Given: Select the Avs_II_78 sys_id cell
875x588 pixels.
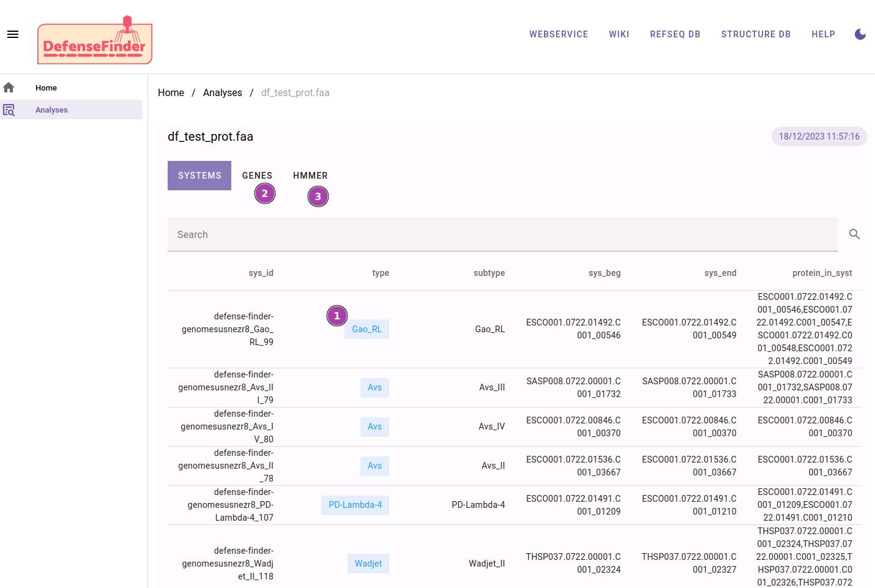Looking at the screenshot, I should pos(226,466).
